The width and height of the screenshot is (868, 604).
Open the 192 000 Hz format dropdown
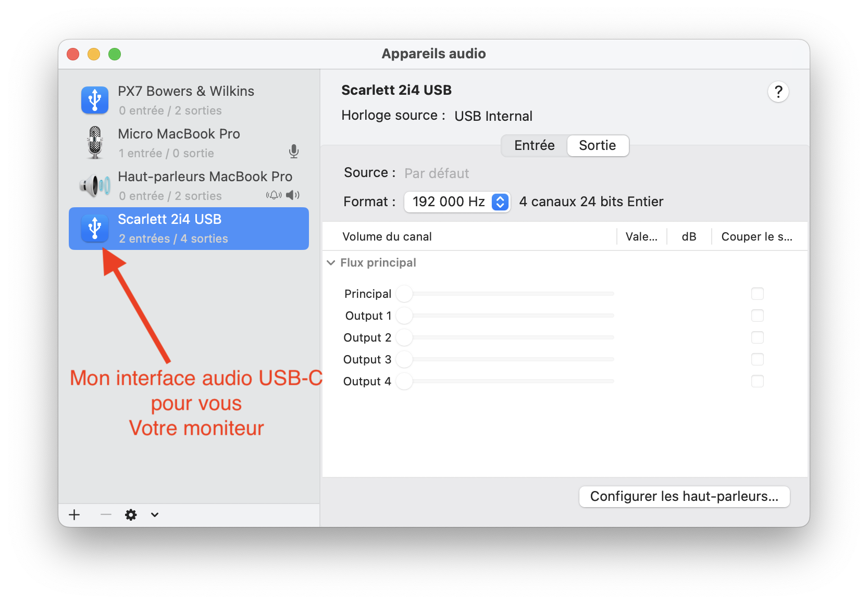pyautogui.click(x=457, y=202)
